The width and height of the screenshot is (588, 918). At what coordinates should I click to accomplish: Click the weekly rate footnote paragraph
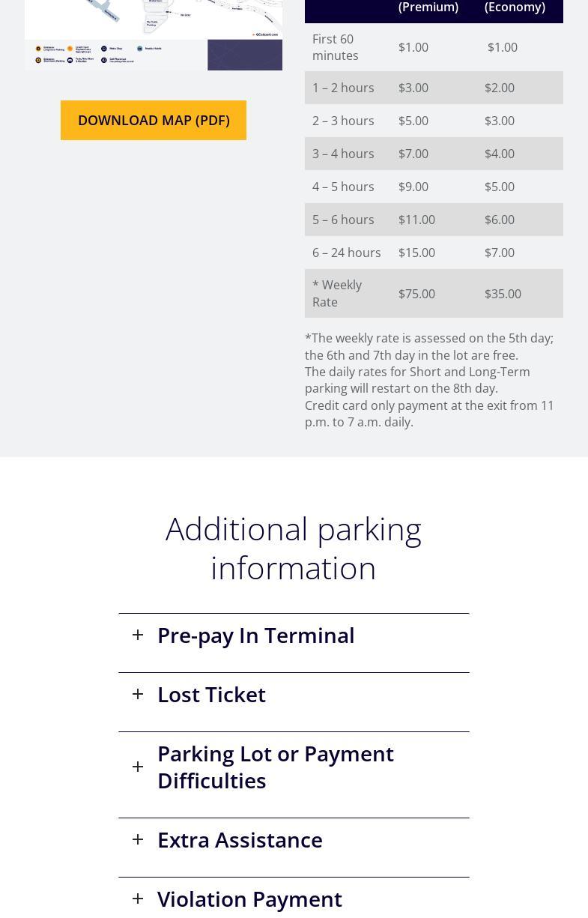click(x=429, y=346)
